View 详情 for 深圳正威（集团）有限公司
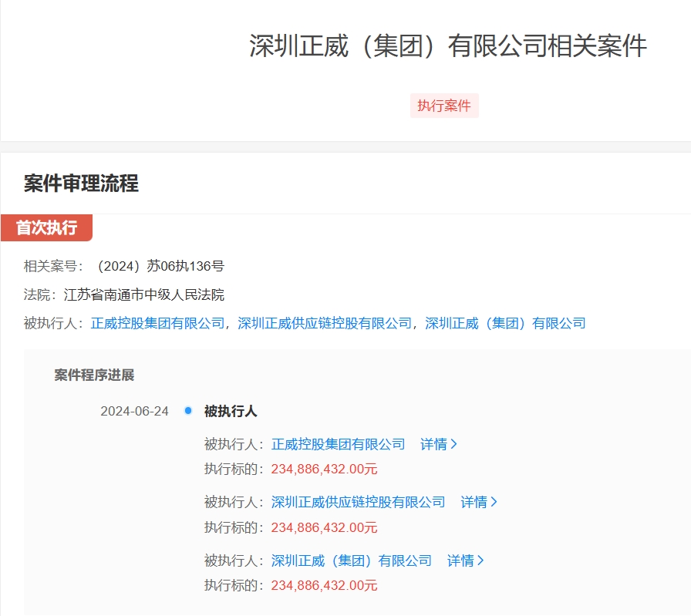Viewport: 691px width, 616px height. click(x=466, y=560)
